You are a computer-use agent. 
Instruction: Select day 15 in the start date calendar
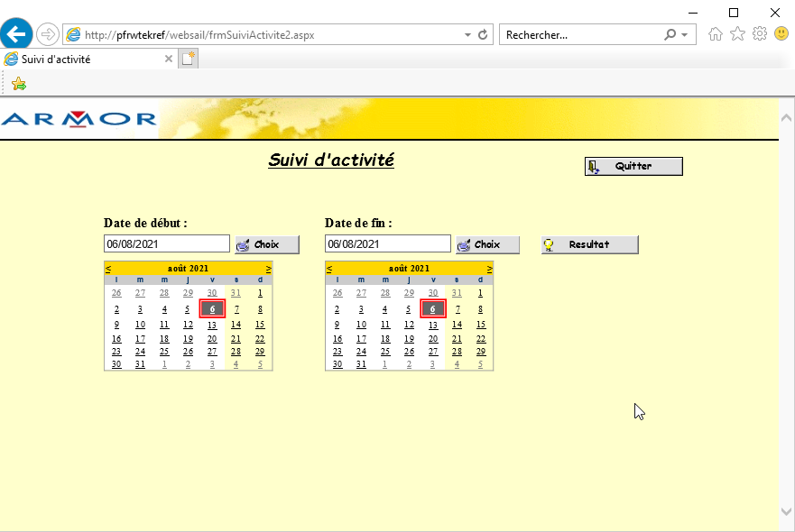pos(260,325)
